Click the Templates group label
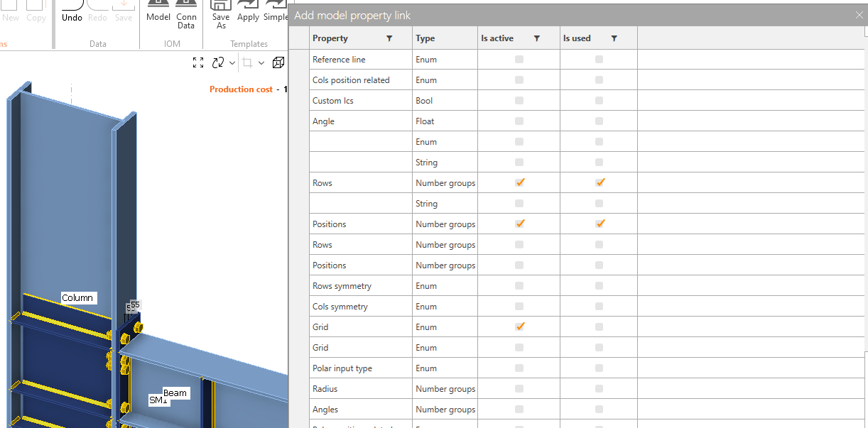Image resolution: width=868 pixels, height=428 pixels. pos(249,43)
